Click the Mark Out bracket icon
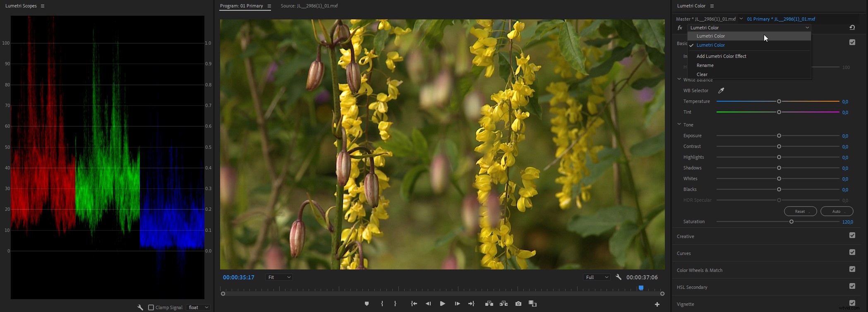 (396, 304)
